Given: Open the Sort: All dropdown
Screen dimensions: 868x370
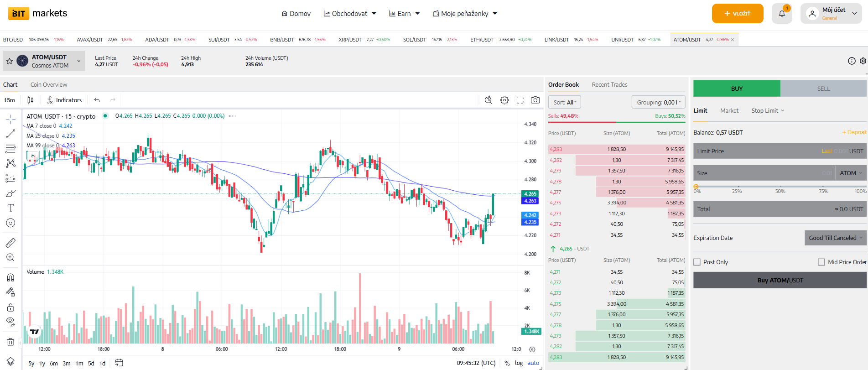Looking at the screenshot, I should coord(564,103).
